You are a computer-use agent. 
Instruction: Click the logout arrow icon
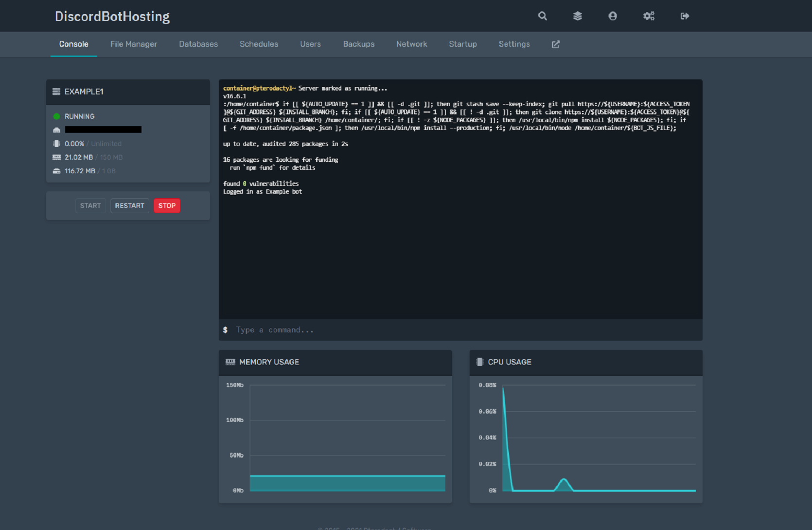click(685, 16)
